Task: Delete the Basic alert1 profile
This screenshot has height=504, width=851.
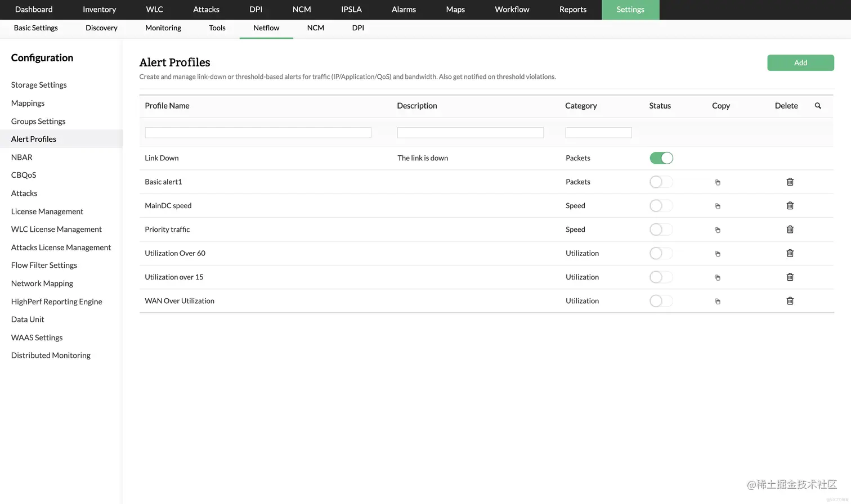Action: coord(790,182)
